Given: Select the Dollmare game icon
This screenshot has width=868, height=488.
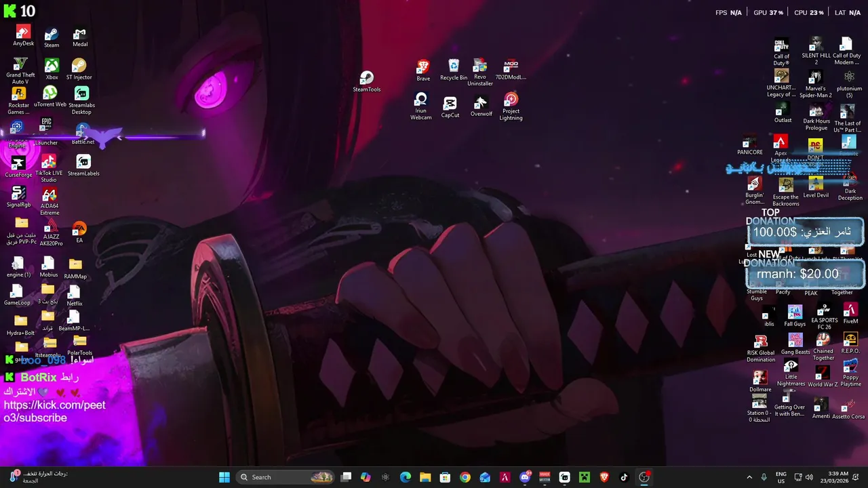Looking at the screenshot, I should point(760,382).
